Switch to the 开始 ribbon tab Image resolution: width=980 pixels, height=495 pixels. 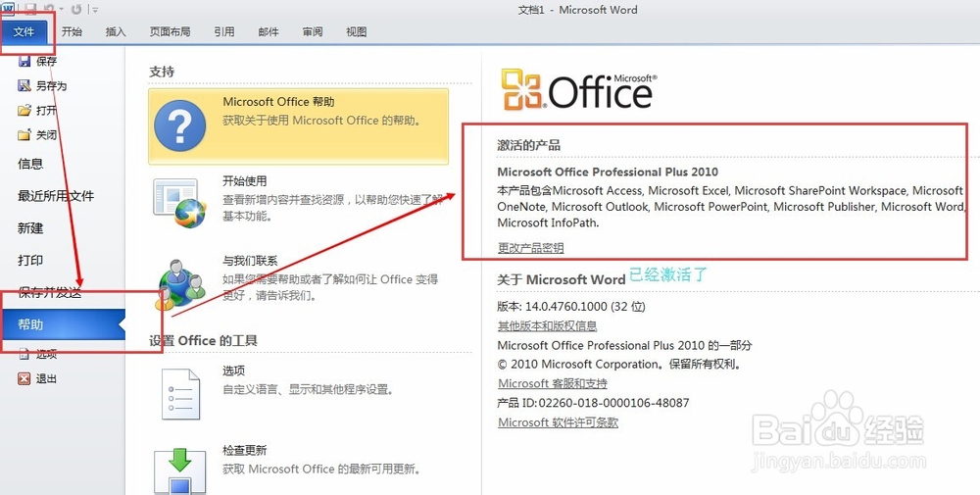[x=72, y=31]
